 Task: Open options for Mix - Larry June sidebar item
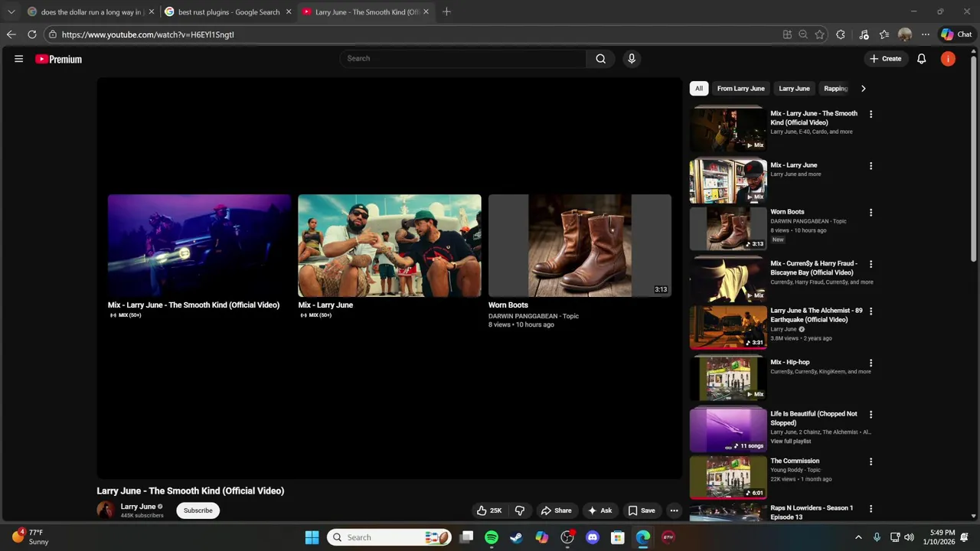(x=871, y=165)
